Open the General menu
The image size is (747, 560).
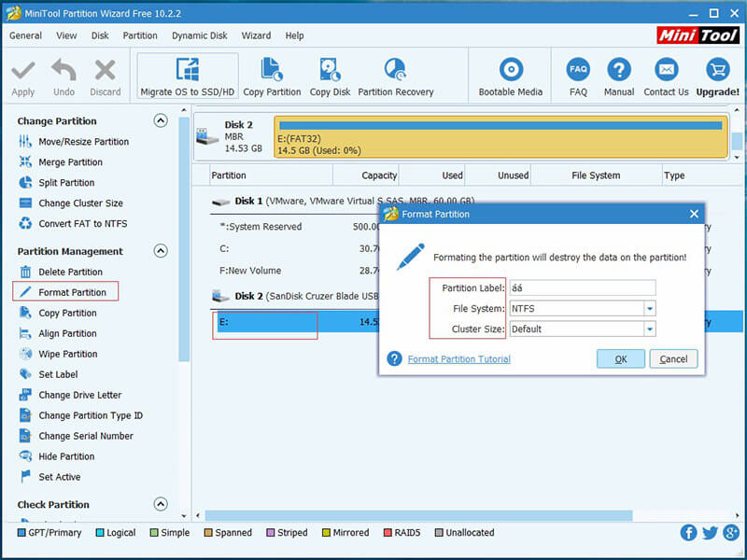(x=25, y=35)
